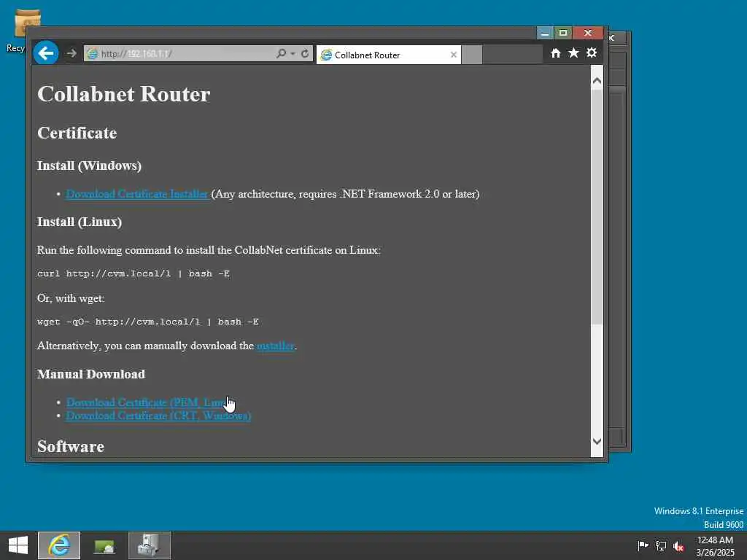Image resolution: width=747 pixels, height=560 pixels.
Task: Click the 'Software' section heading
Action: click(71, 447)
